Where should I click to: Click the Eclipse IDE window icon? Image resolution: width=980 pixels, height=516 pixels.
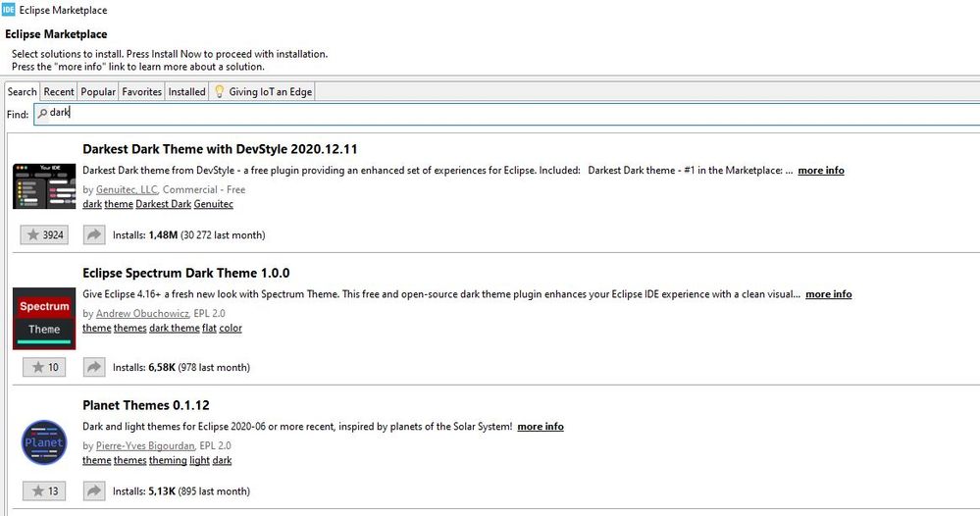pos(8,10)
